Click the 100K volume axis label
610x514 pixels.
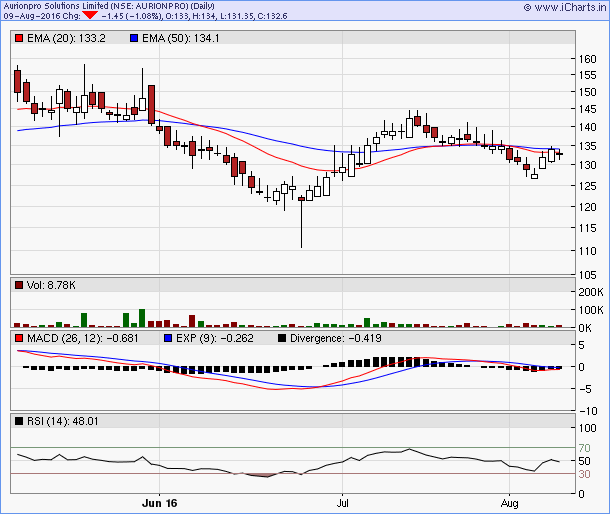coord(591,310)
